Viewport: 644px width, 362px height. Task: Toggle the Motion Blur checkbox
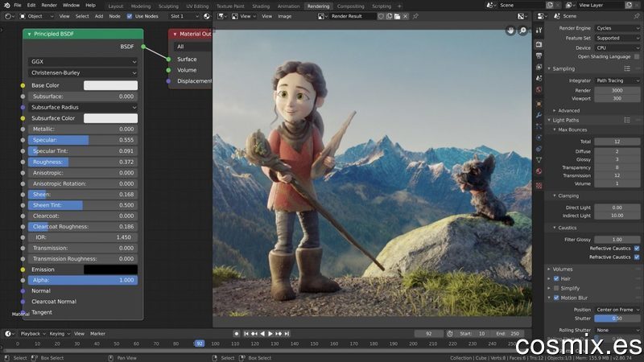(556, 298)
